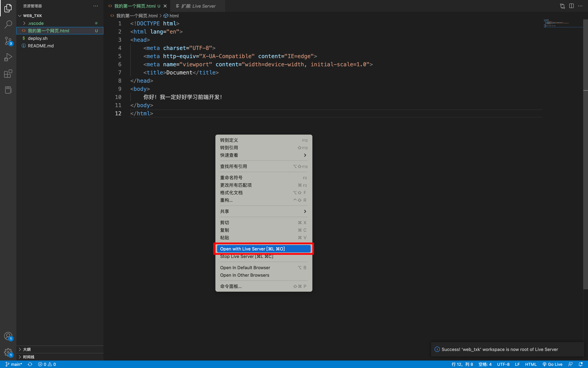Select Open In Default Browser entry

264,267
